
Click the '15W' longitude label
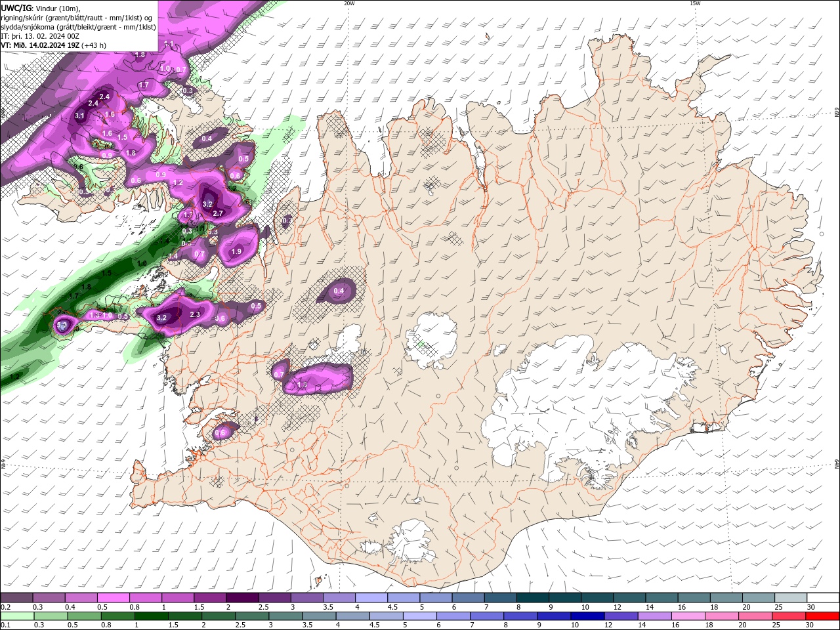pos(694,3)
